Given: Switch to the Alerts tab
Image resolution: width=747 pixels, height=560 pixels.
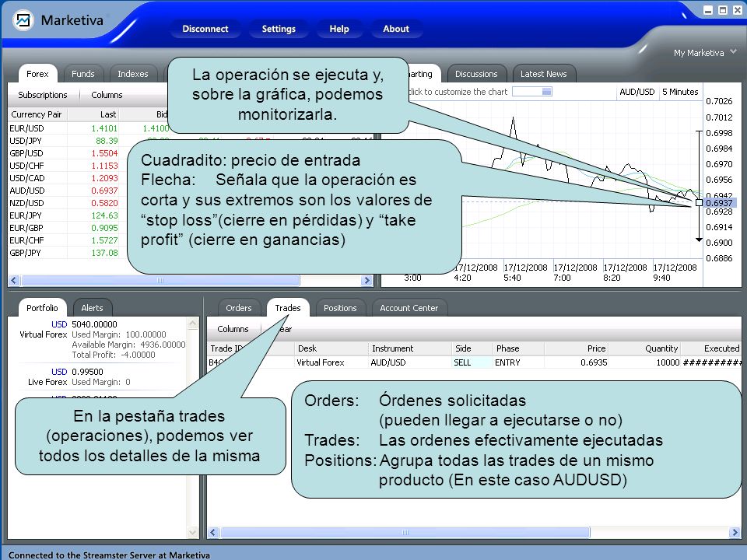Looking at the screenshot, I should [x=92, y=308].
